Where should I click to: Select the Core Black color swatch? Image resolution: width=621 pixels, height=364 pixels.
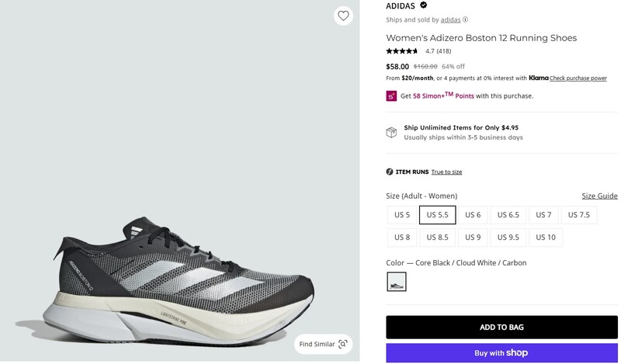tap(397, 282)
